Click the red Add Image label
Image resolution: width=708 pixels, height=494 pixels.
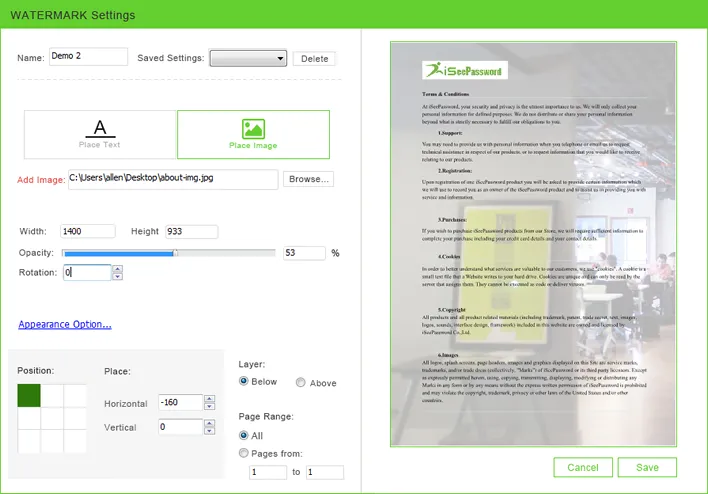pos(41,180)
